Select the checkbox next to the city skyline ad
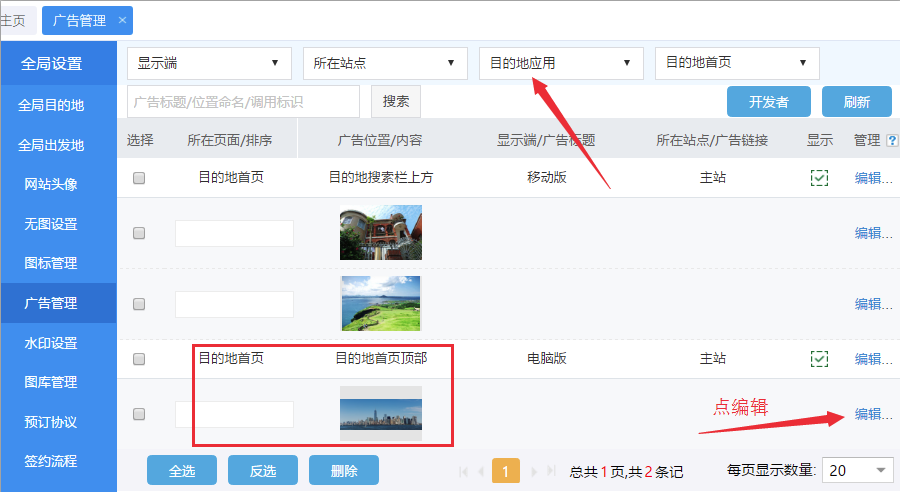 coord(139,414)
